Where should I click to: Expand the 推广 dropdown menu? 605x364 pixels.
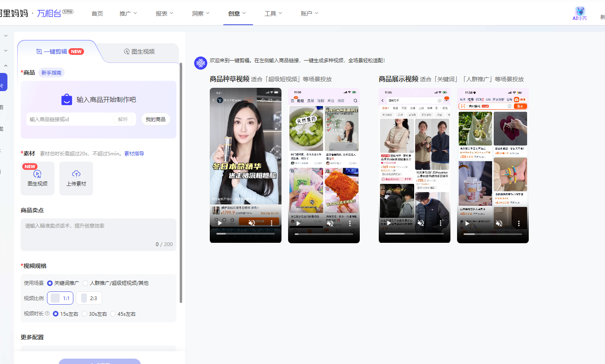128,14
